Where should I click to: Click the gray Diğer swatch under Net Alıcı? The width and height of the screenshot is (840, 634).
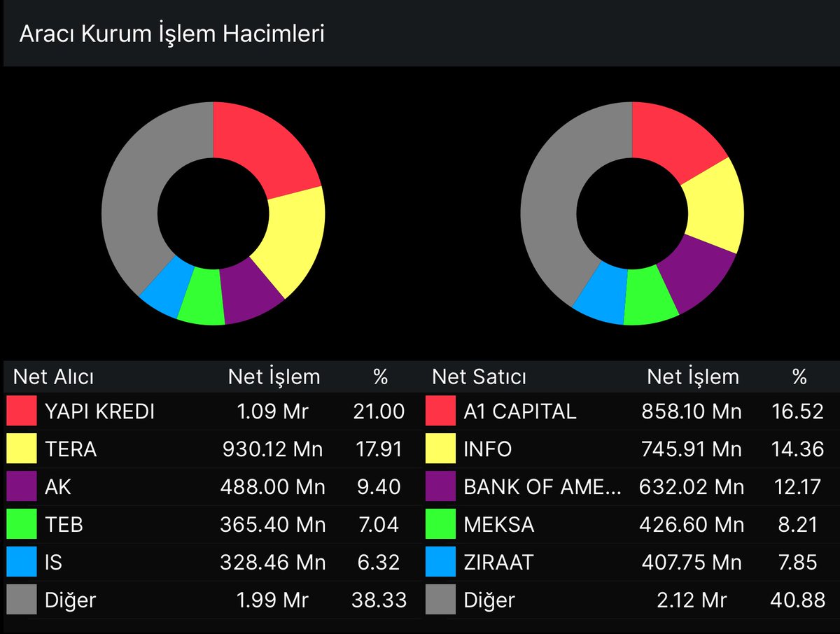22,600
